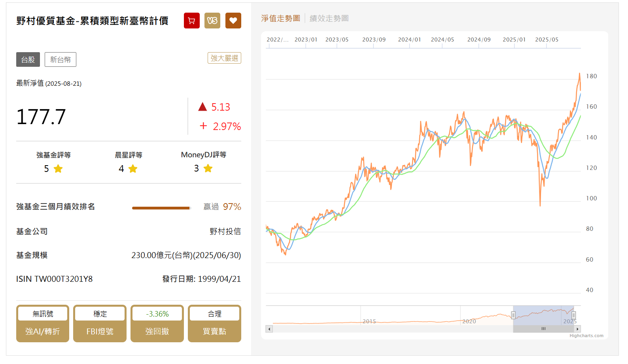Click the 發行日期: 1999/04/21 text

[x=201, y=279]
